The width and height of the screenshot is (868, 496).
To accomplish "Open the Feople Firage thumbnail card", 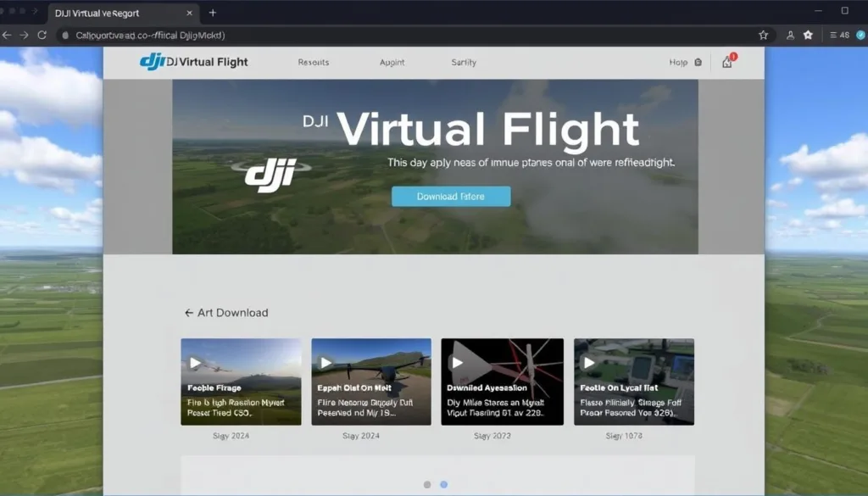I will pos(241,382).
